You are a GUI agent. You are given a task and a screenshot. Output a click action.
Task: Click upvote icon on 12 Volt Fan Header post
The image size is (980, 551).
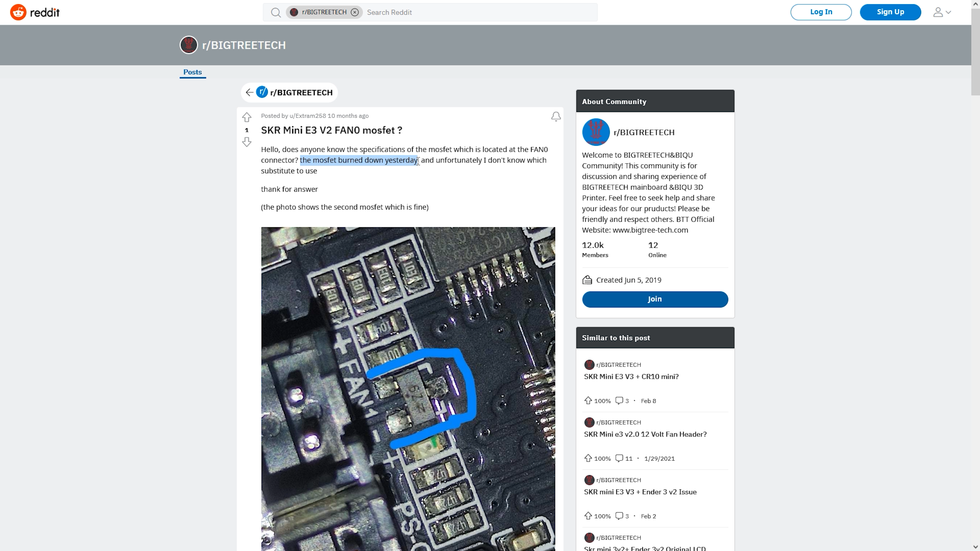click(588, 458)
